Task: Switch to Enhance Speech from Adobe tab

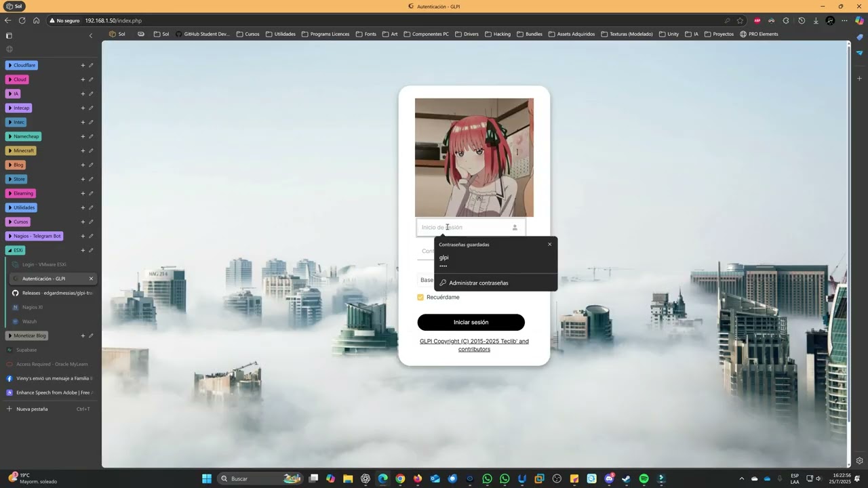Action: 50,392
